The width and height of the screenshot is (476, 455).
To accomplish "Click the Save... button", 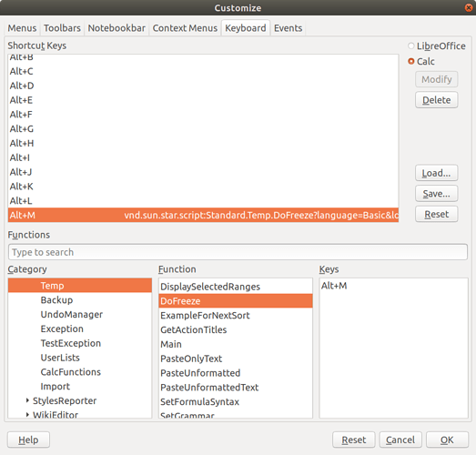I will pos(436,194).
